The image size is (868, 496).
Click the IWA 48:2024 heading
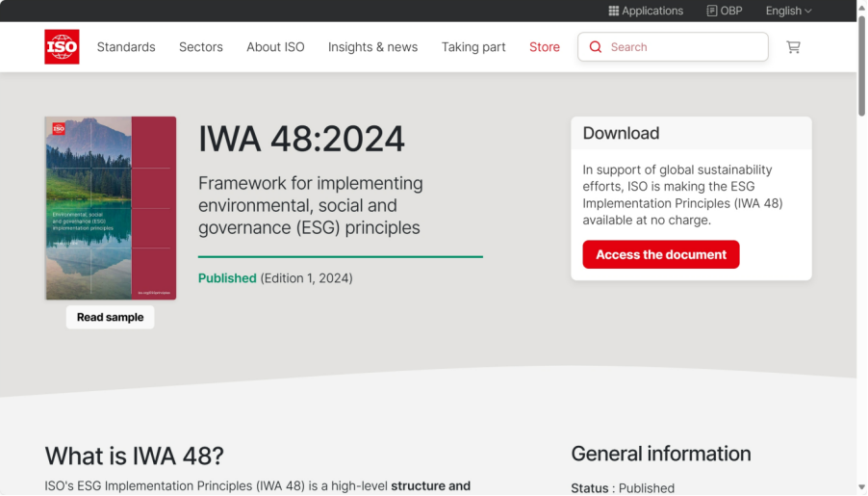(302, 139)
